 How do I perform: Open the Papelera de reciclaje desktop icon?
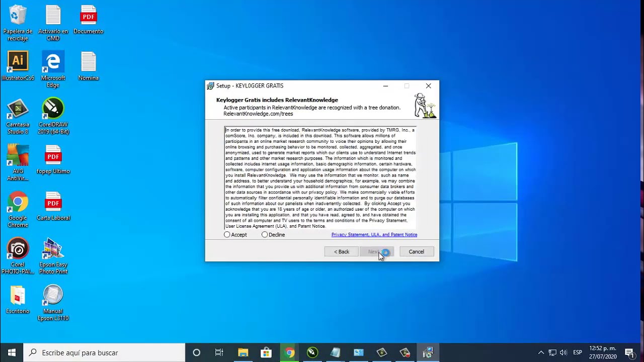tap(18, 23)
